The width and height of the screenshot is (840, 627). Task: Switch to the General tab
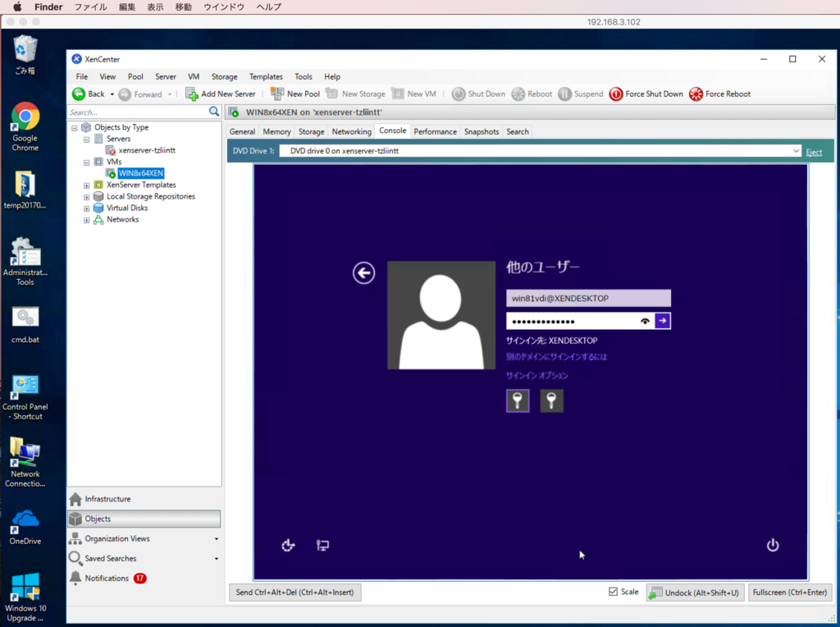(242, 131)
